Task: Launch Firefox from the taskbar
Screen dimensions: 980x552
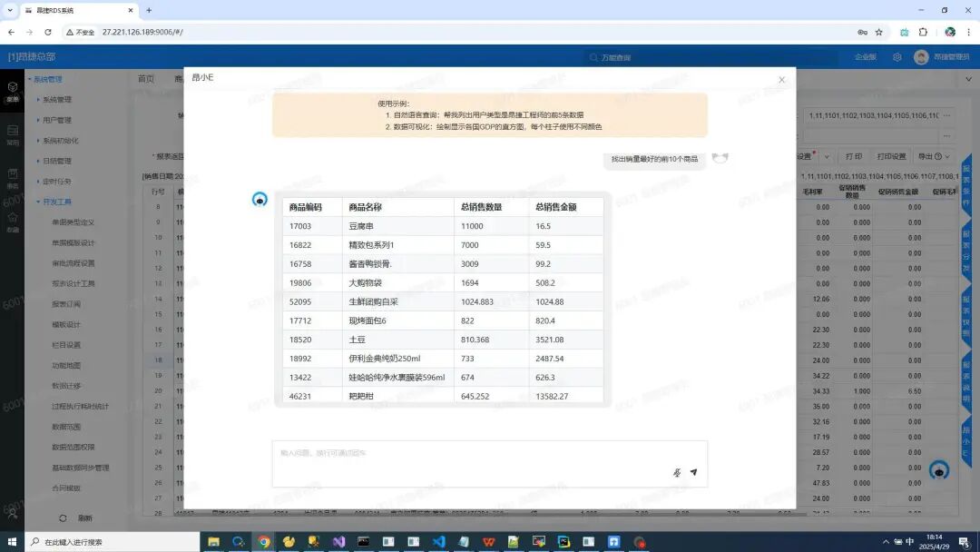Action: tap(289, 539)
